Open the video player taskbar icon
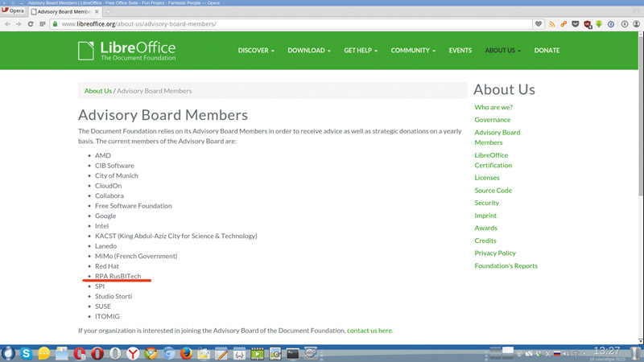Image resolution: width=644 pixels, height=362 pixels. pyautogui.click(x=257, y=353)
